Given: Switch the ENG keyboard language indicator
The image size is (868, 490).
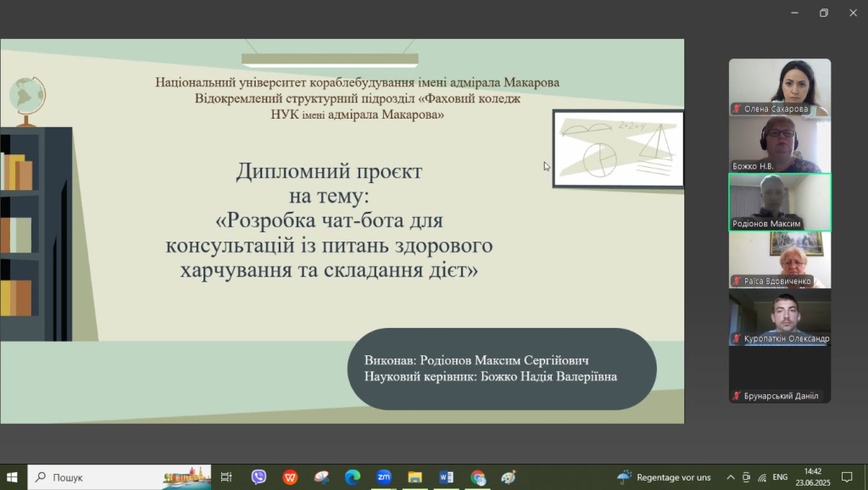Looking at the screenshot, I should coord(780,477).
